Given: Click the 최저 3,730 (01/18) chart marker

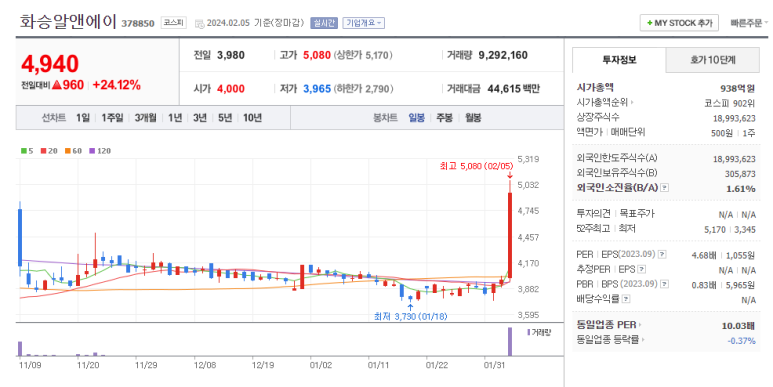Looking at the screenshot, I should pos(410,316).
